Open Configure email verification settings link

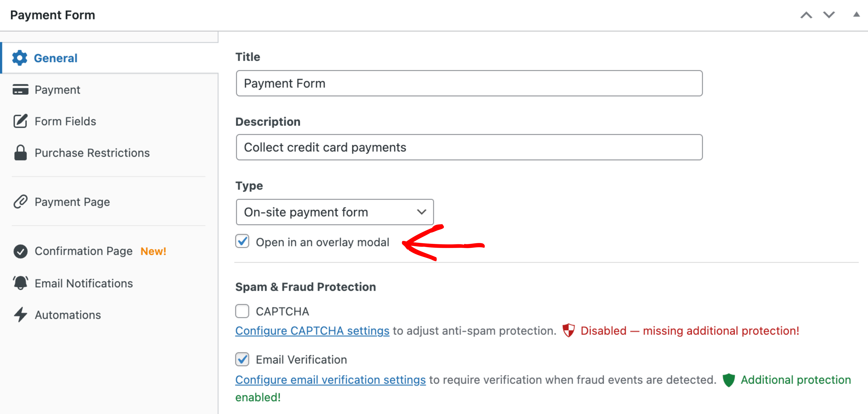click(x=330, y=380)
